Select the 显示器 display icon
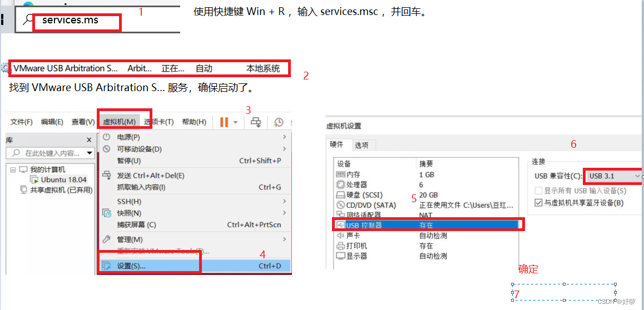644x310 pixels. click(x=340, y=256)
